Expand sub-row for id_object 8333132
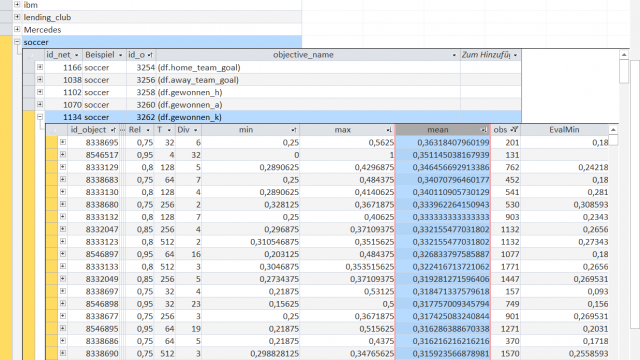Screen dimensions: 640x360 62,217
